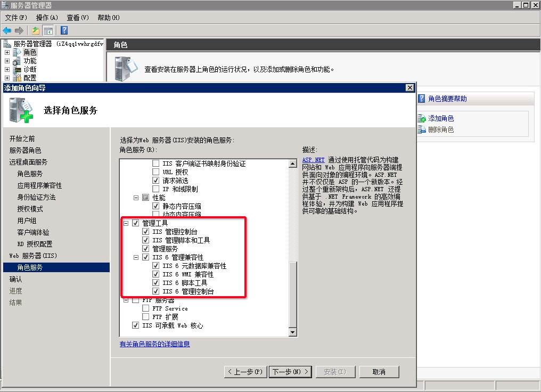The width and height of the screenshot is (541, 392).
Task: Uncheck the 管理服务 checkbox
Action: [x=145, y=248]
